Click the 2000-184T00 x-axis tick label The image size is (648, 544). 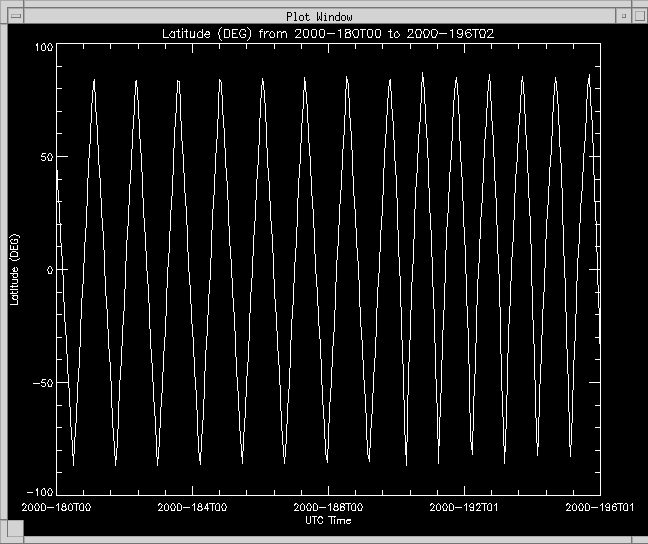pyautogui.click(x=193, y=508)
